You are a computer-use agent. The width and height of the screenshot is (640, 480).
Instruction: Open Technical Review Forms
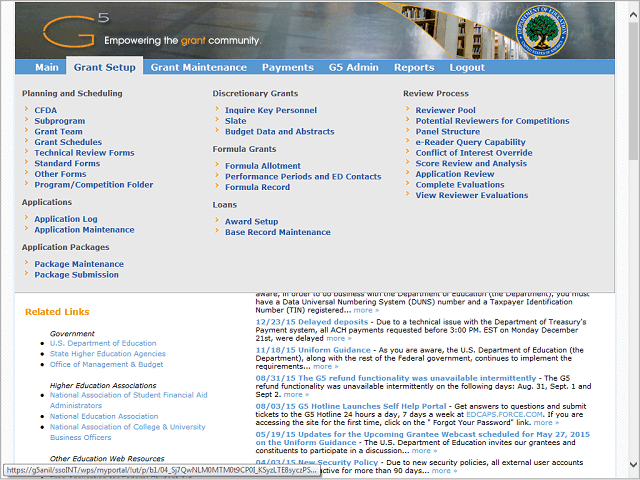tap(84, 153)
